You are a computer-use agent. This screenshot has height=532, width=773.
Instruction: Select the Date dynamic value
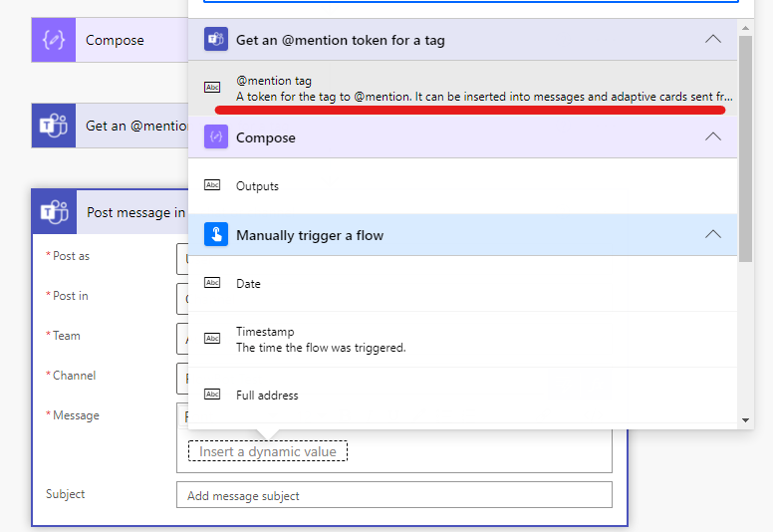[x=463, y=284]
